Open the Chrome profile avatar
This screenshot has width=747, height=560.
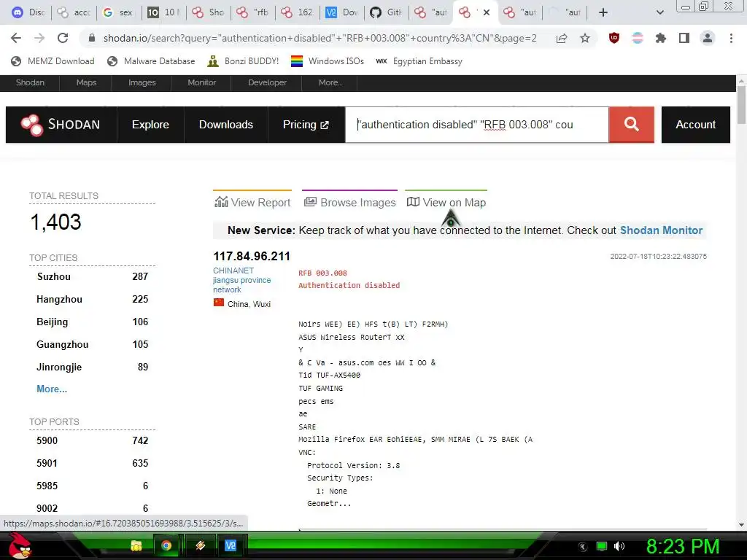tap(708, 38)
